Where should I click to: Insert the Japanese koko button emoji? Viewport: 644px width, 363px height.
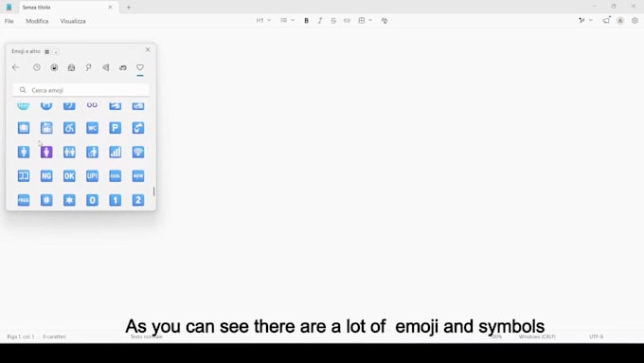24,176
